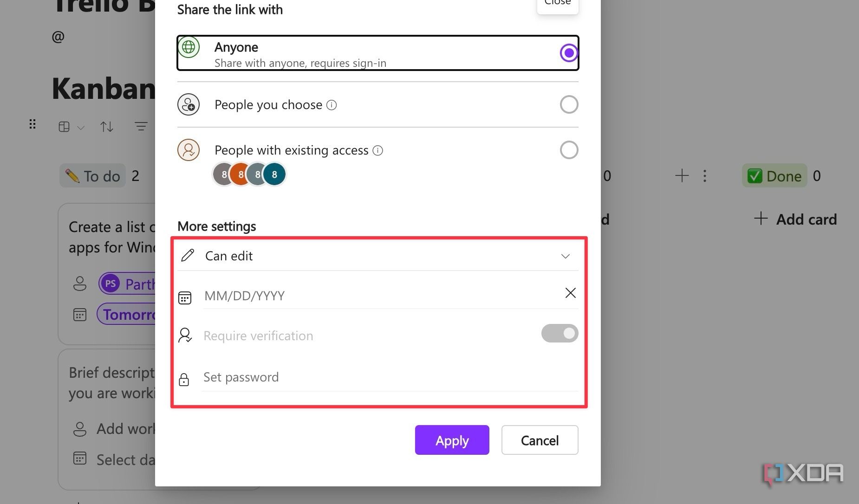Expand the view switcher chevron next to the board icon
Viewport: 859px width, 504px height.
[80, 127]
